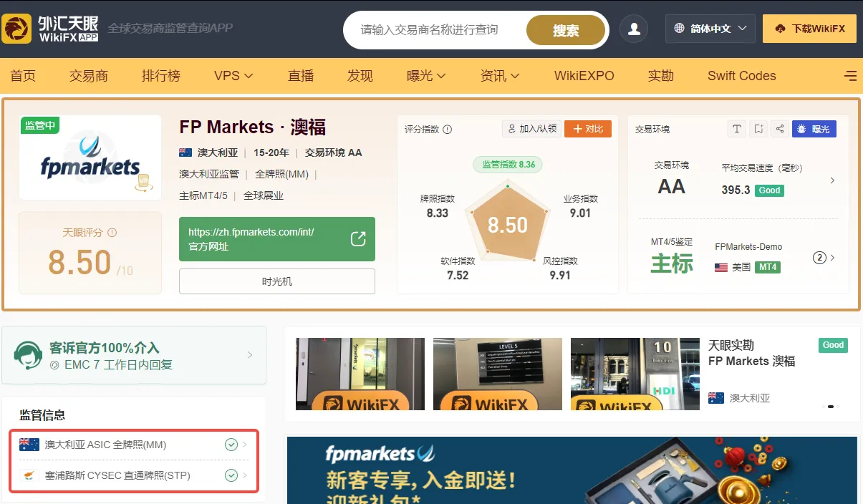Click the 澳大利亚 ASIC 全牌照(MM) text
The height and width of the screenshot is (504, 863).
pos(105,445)
